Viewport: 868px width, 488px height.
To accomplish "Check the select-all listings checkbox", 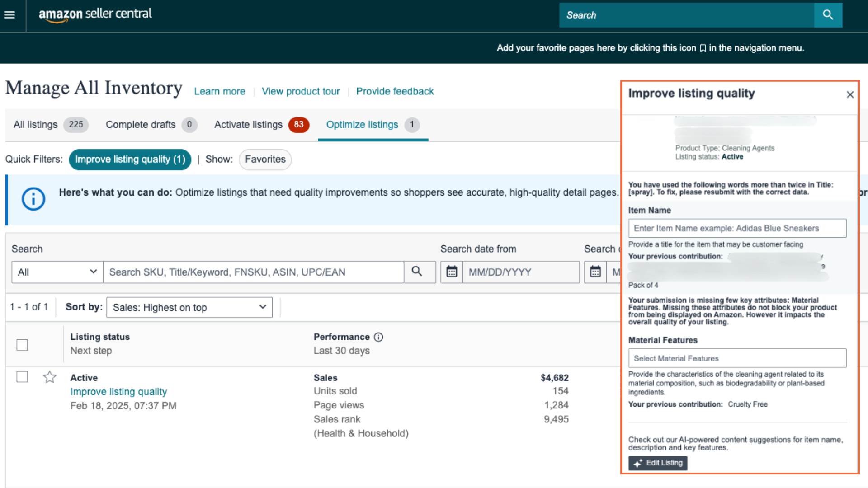I will (22, 345).
